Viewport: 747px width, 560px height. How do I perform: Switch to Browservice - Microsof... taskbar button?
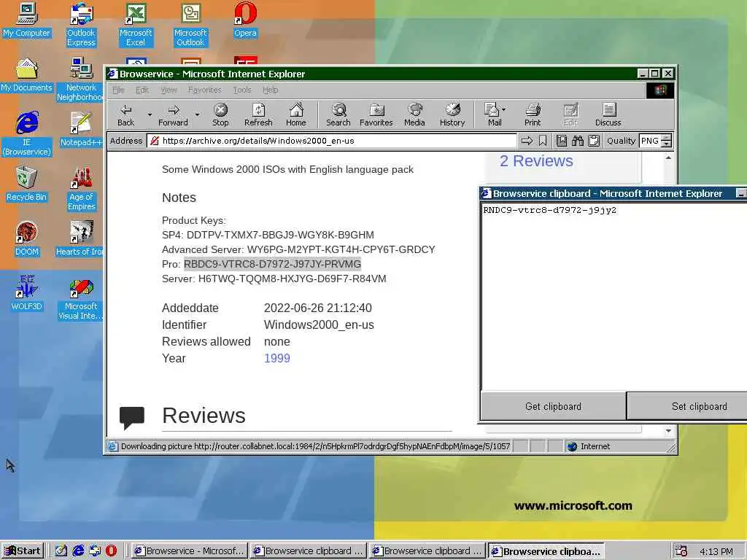pos(189,551)
